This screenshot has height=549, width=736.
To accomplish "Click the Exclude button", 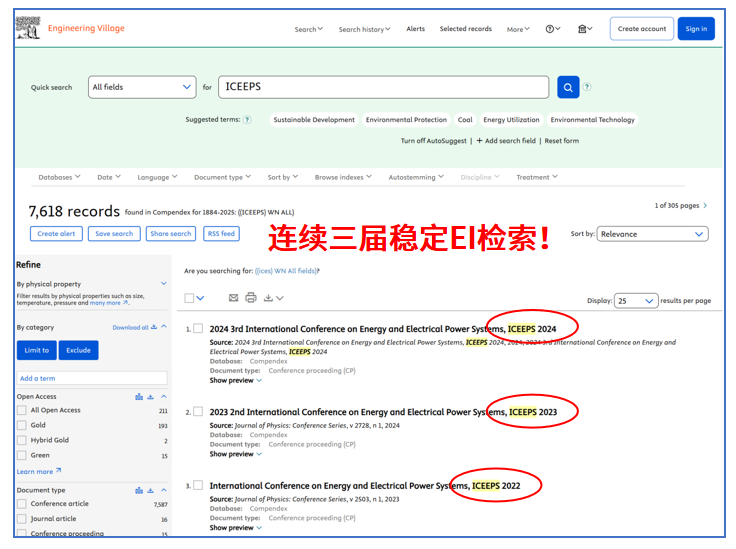I will pyautogui.click(x=78, y=350).
